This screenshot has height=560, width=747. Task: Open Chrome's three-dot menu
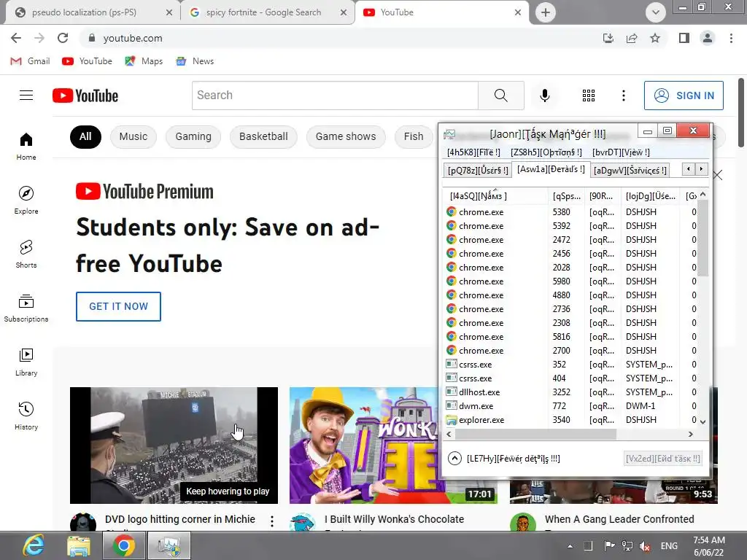731,38
